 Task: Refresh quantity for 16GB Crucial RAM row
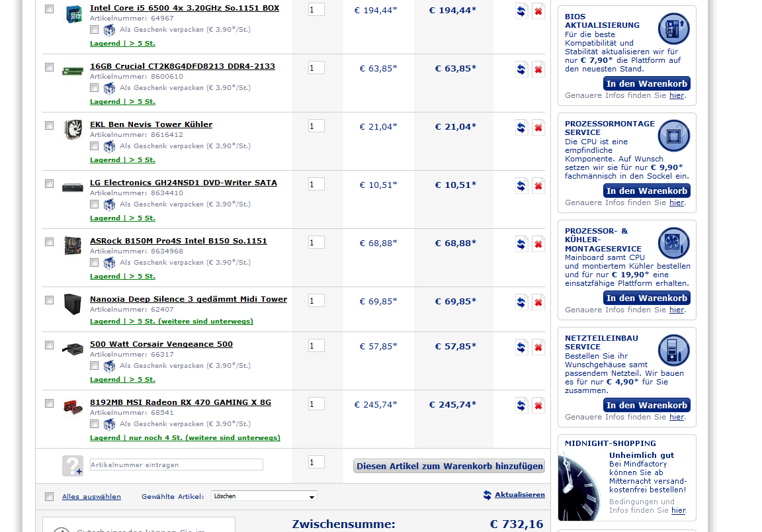point(521,69)
